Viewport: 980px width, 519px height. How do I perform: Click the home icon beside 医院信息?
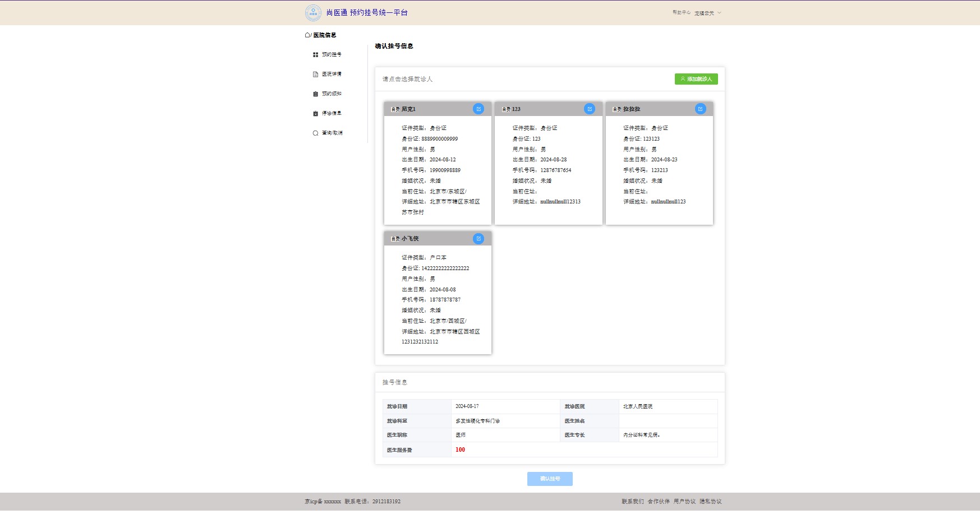pos(307,35)
